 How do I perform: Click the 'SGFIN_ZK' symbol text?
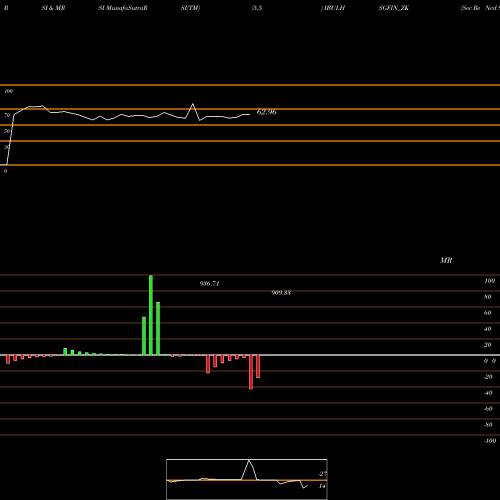pos(394,8)
